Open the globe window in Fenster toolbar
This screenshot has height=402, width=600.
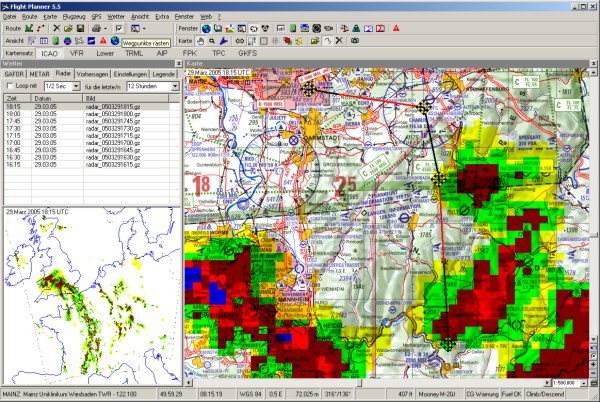(206, 28)
